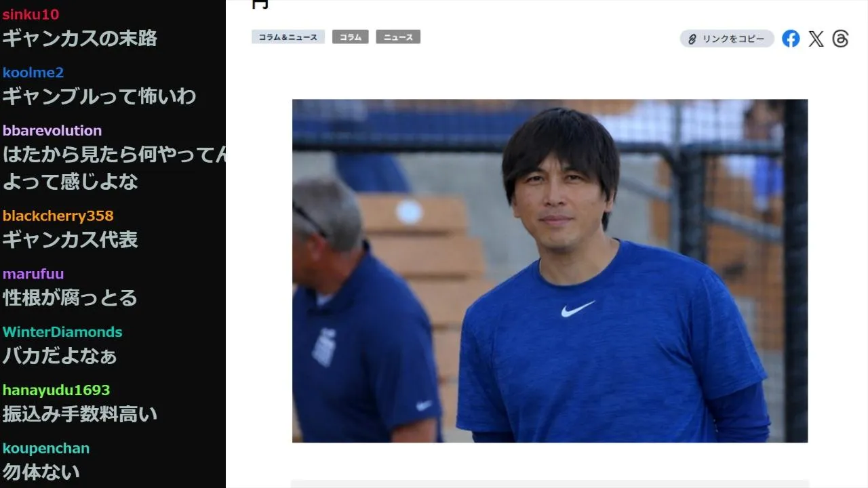The height and width of the screenshot is (488, 868).
Task: Select the chat message 振込み手数料高い
Action: [79, 414]
